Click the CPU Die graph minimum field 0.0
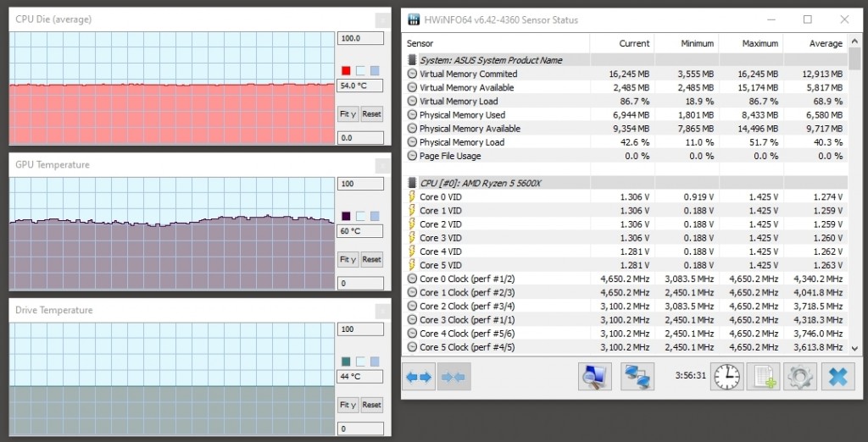 point(360,138)
